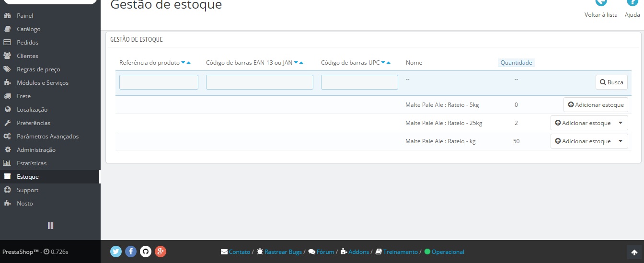Click the Módulos e Serviços puzzle icon

[x=7, y=83]
